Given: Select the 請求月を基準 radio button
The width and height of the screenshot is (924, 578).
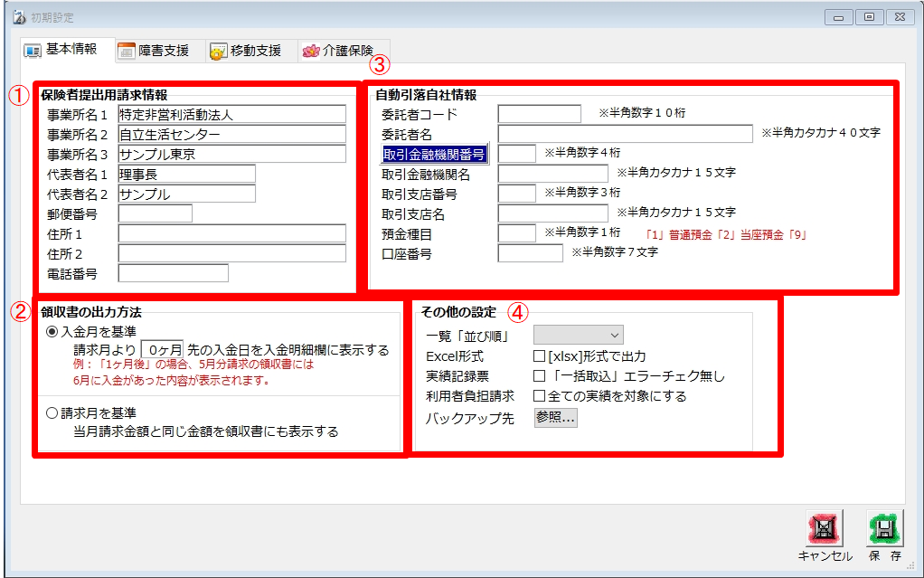Looking at the screenshot, I should (52, 412).
